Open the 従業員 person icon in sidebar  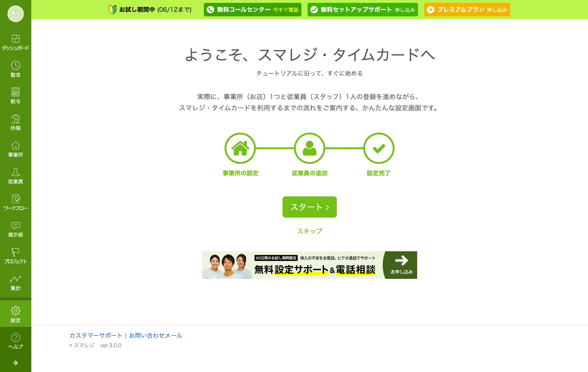click(16, 172)
